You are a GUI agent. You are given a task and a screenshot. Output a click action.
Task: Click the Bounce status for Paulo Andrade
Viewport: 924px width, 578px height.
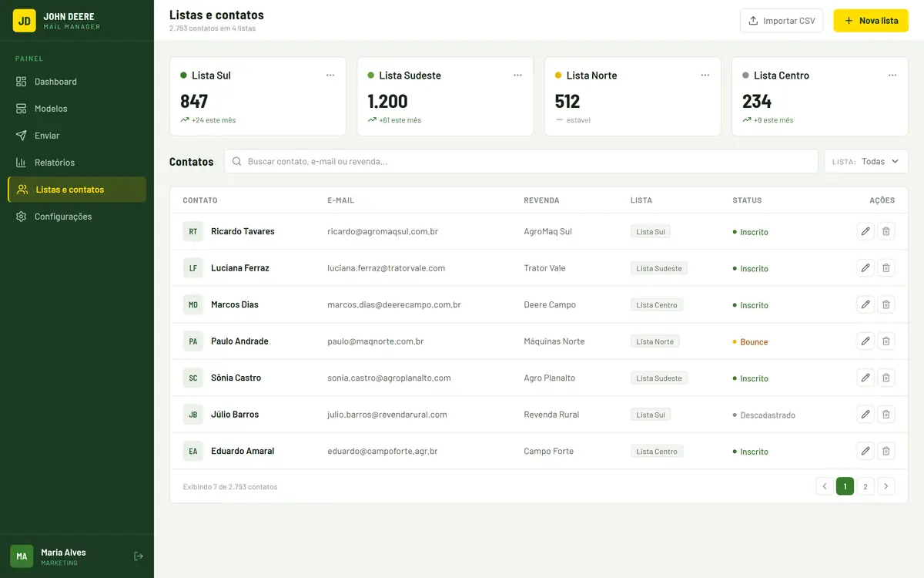click(750, 341)
